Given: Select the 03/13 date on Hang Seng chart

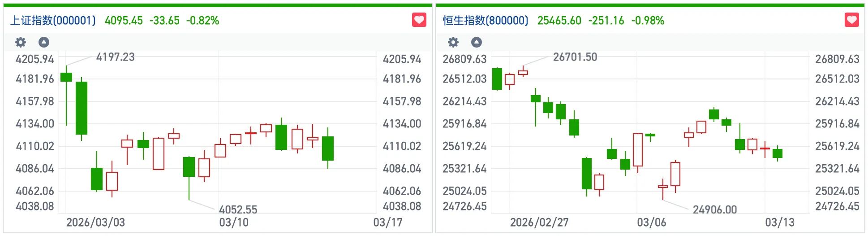Looking at the screenshot, I should coord(779,223).
